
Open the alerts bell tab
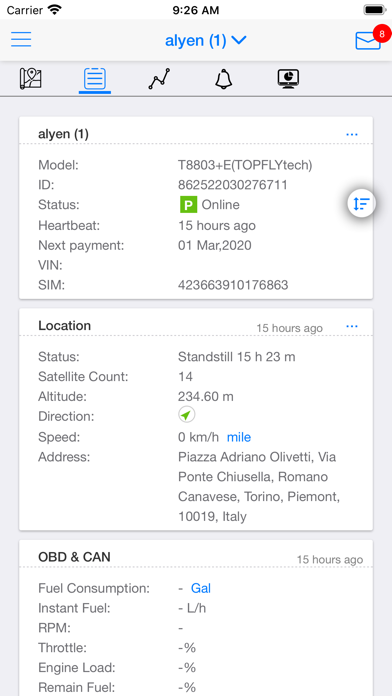tap(224, 79)
